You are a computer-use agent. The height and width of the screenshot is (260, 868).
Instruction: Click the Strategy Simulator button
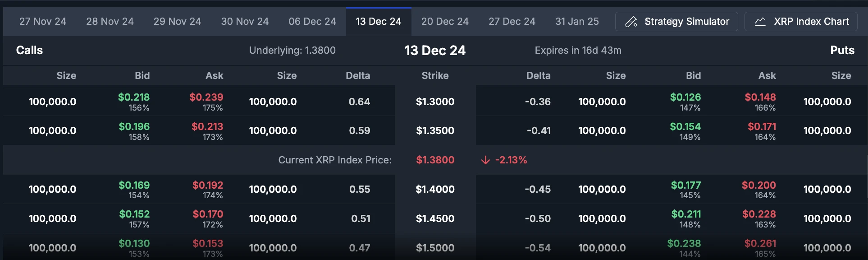[x=676, y=21]
